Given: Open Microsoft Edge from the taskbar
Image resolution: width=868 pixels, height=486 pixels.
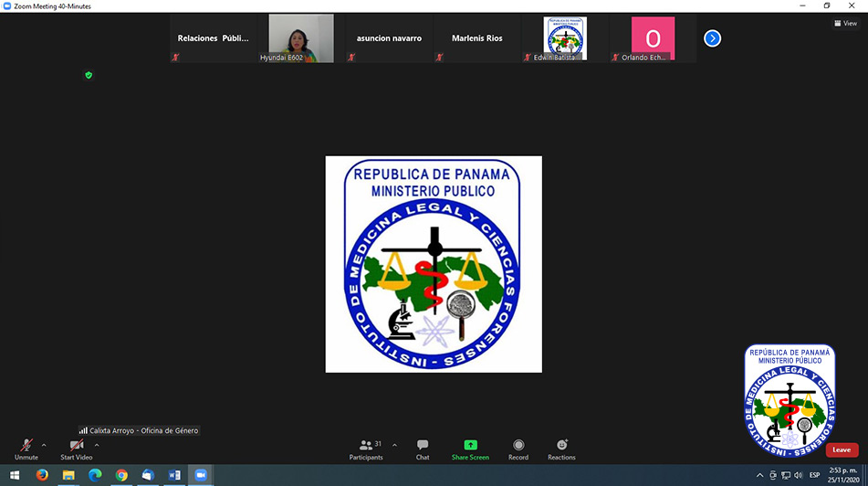Looking at the screenshot, I should pyautogui.click(x=95, y=475).
